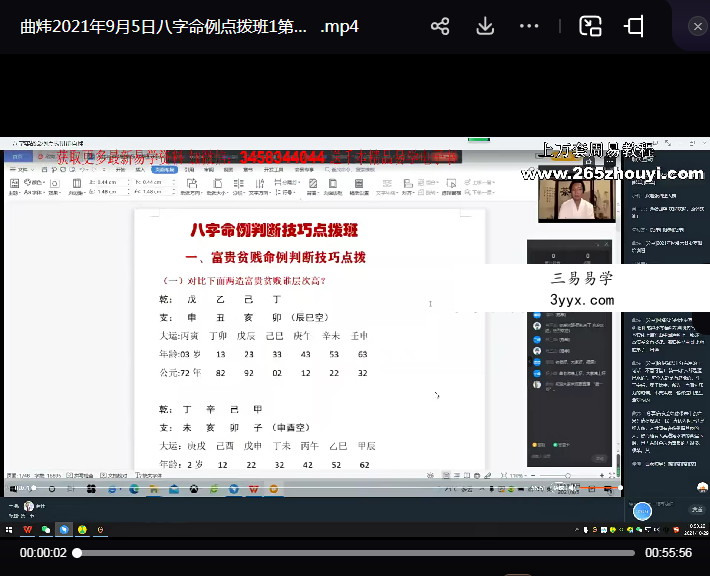
Task: Open the 插入 tab in WPS ribbon
Action: pyautogui.click(x=140, y=170)
